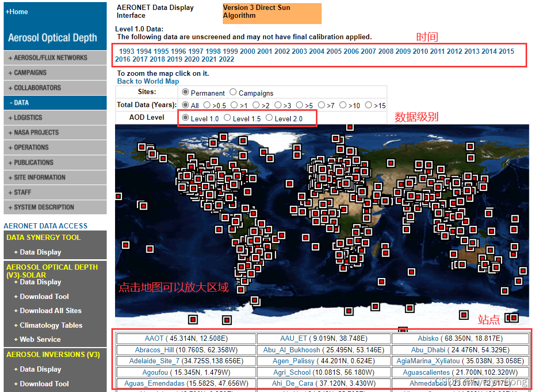
Task: Select the >0.5 years radio option
Action: point(207,105)
